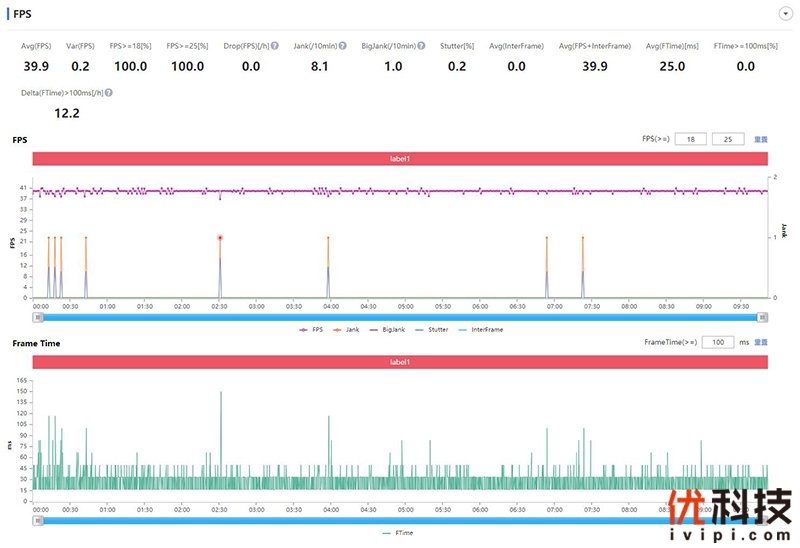
Task: Click the help icon beside Jank(/10min)
Action: pos(343,46)
